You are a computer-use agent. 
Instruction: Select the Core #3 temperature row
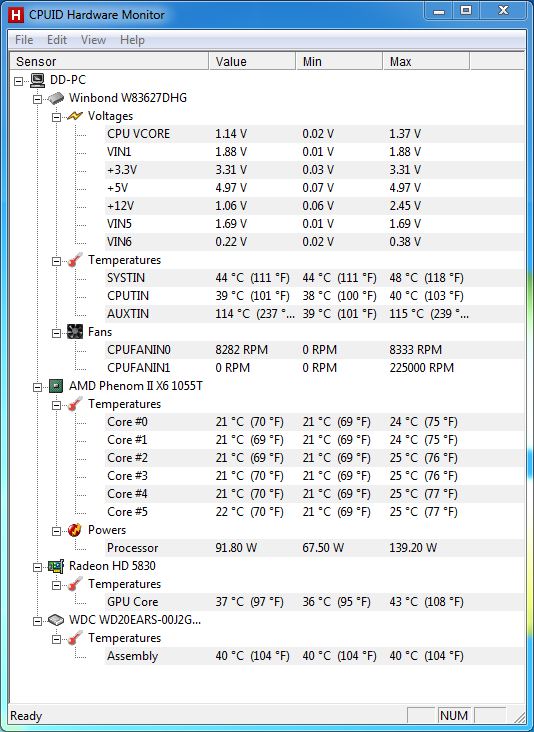point(314,476)
